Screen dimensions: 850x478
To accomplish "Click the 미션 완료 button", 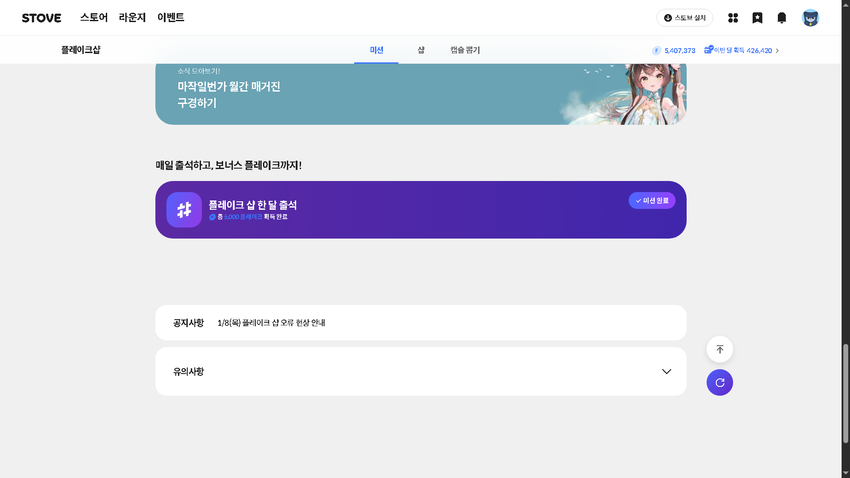I will coord(652,201).
